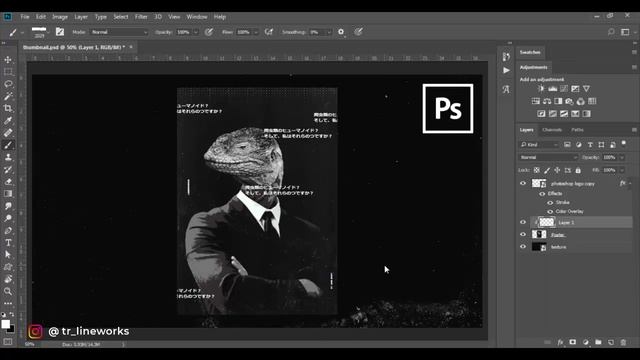Select the Eyedropper tool
This screenshot has width=640, height=360.
coord(8,121)
